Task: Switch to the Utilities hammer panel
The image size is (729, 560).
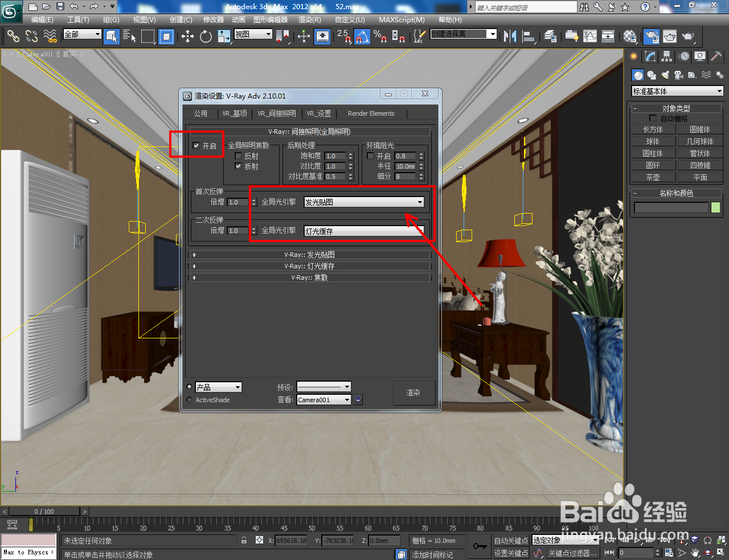Action: pyautogui.click(x=716, y=56)
